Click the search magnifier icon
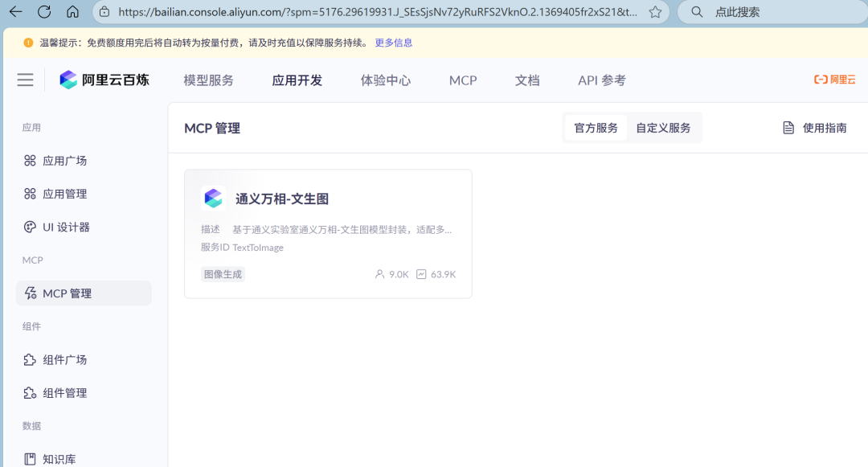Image resolution: width=868 pixels, height=467 pixels. [697, 11]
